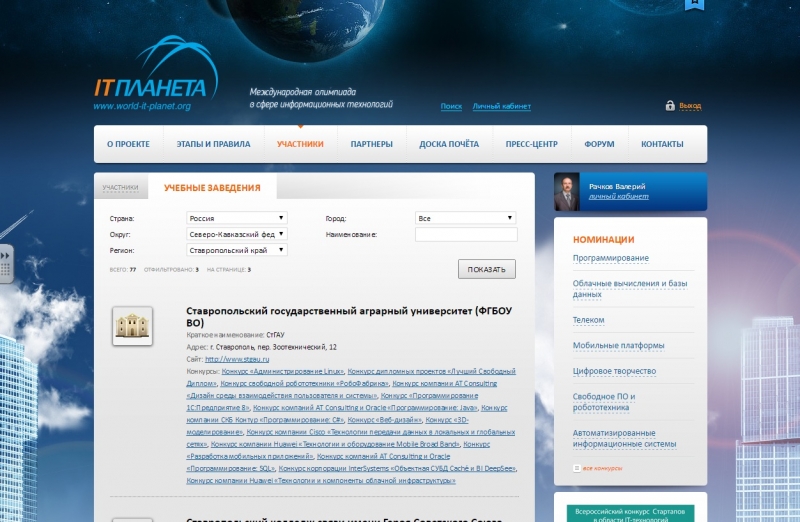This screenshot has width=800, height=522.
Task: Open Конкурс «Веб-дизайн» link
Action: point(385,420)
